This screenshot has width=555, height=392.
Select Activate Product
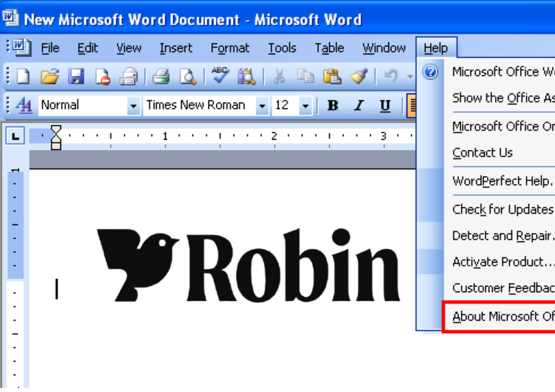click(x=499, y=262)
